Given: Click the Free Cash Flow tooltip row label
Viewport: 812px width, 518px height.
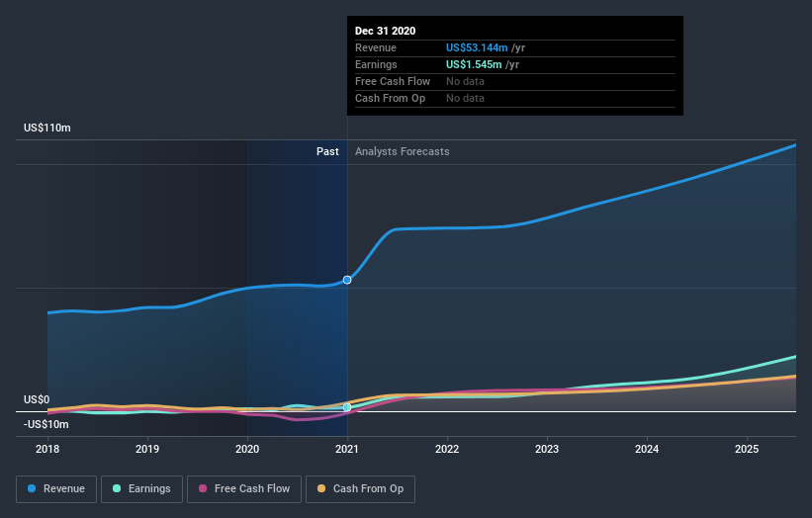Looking at the screenshot, I should (x=393, y=81).
